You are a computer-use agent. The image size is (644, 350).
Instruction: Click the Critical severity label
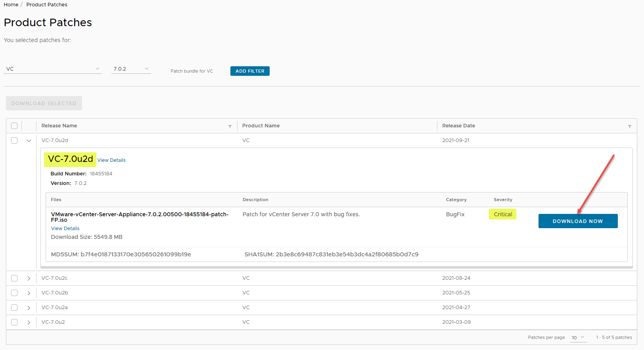pos(503,214)
